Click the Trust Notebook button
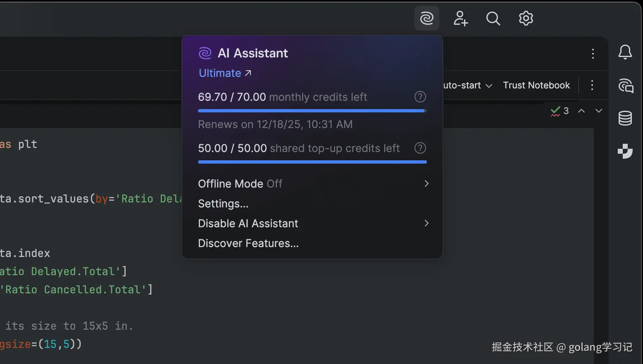The image size is (643, 364). click(x=536, y=86)
